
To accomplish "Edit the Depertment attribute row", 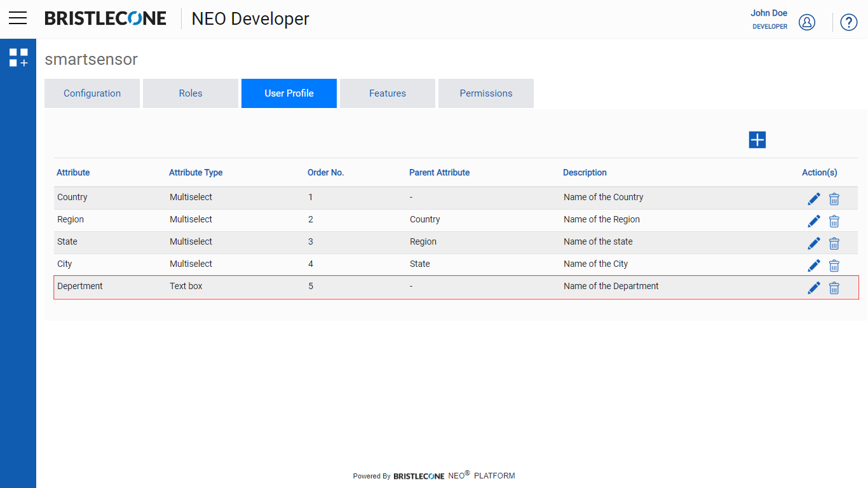I will pyautogui.click(x=814, y=288).
